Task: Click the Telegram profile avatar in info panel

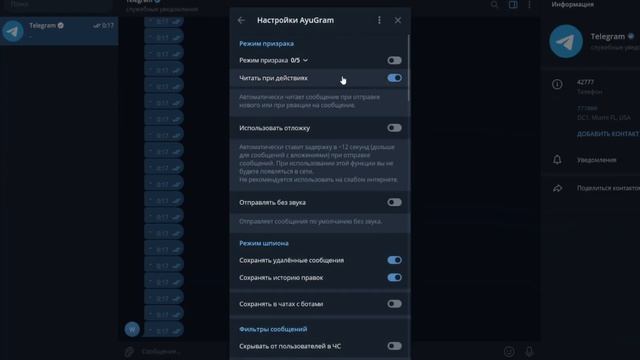Action: tap(566, 41)
